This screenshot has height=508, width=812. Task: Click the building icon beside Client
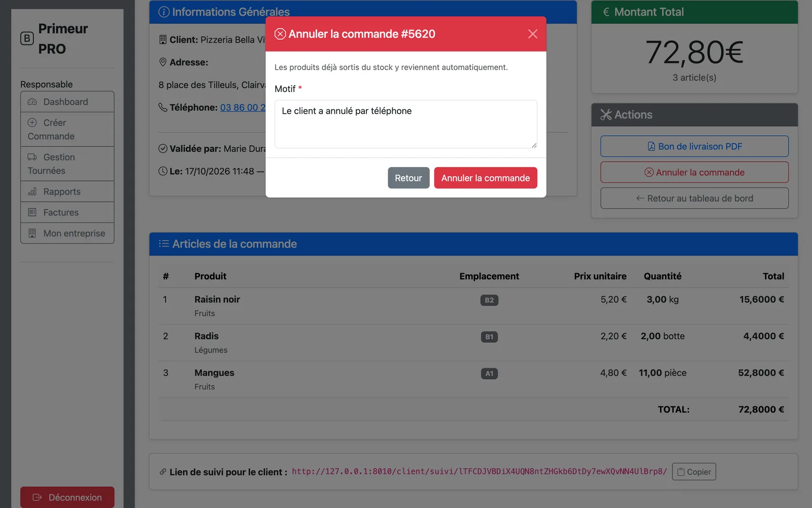[x=163, y=40]
